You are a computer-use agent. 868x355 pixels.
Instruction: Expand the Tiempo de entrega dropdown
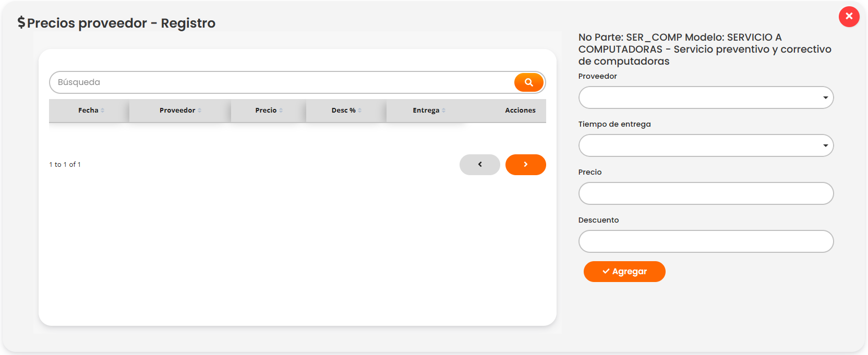(705, 145)
